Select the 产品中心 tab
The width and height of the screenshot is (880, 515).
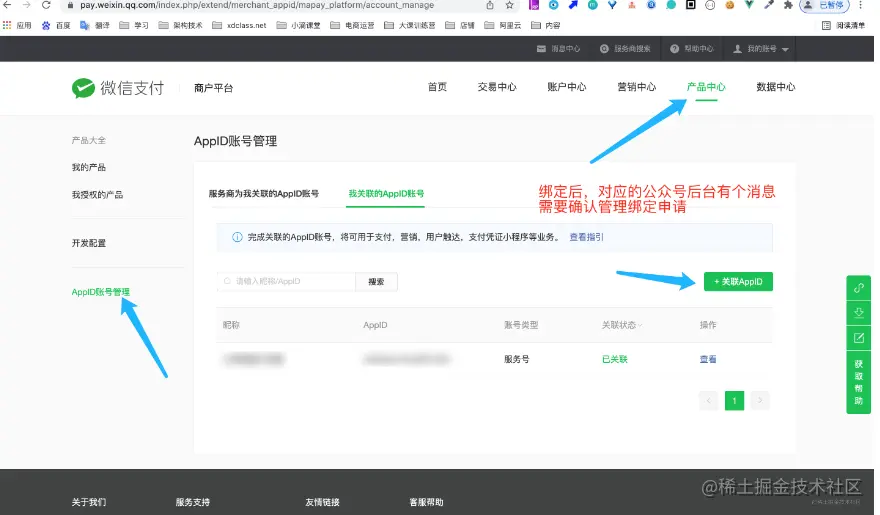[x=706, y=87]
